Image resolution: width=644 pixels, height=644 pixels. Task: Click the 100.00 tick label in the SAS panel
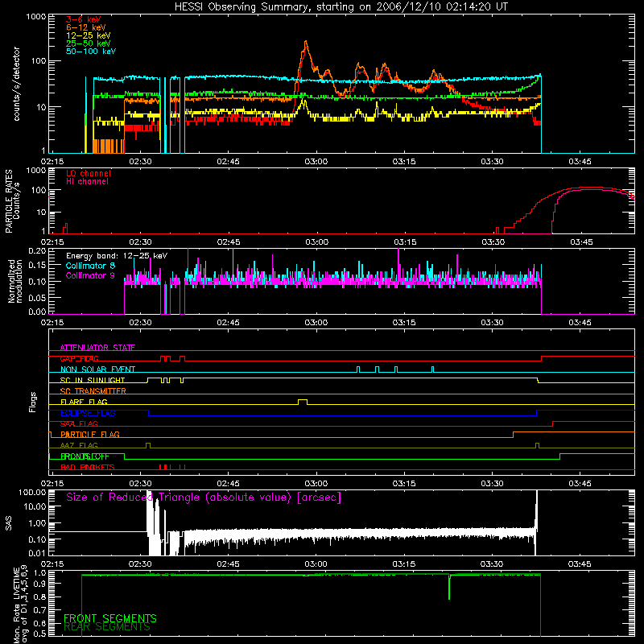click(x=32, y=493)
